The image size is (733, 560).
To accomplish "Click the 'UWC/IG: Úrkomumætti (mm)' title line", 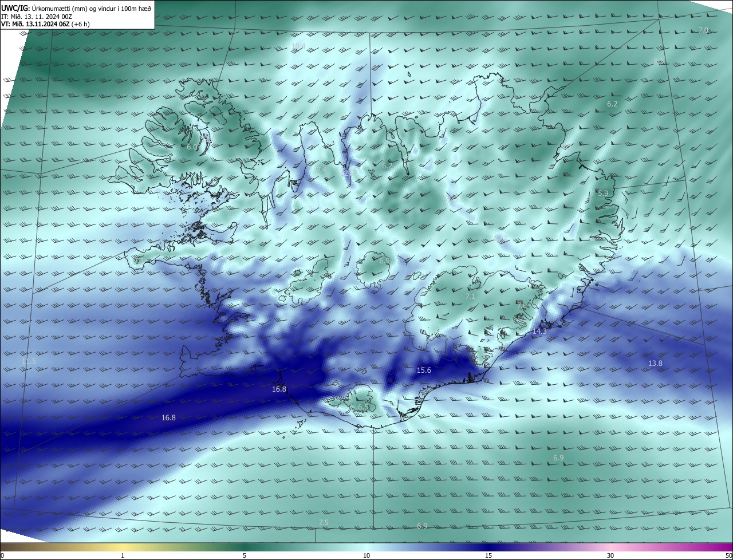I will 76,8.
